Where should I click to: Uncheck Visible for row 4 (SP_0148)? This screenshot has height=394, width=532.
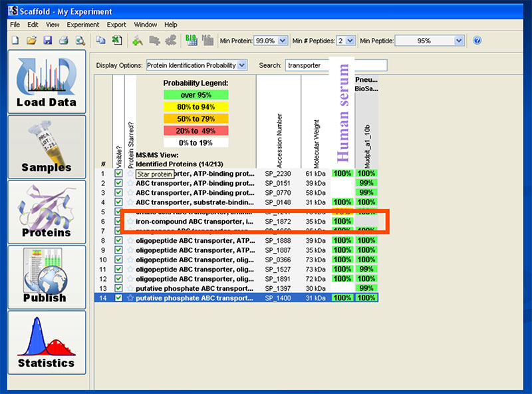pyautogui.click(x=118, y=202)
